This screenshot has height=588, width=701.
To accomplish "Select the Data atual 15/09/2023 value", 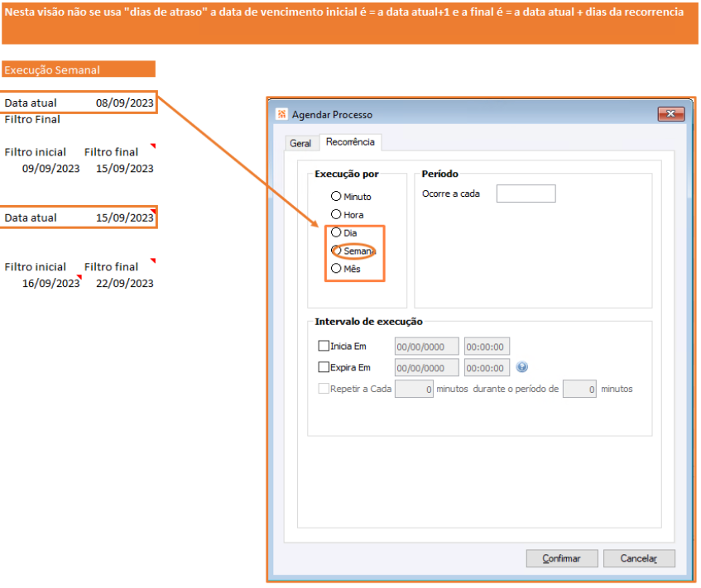I will 124,218.
